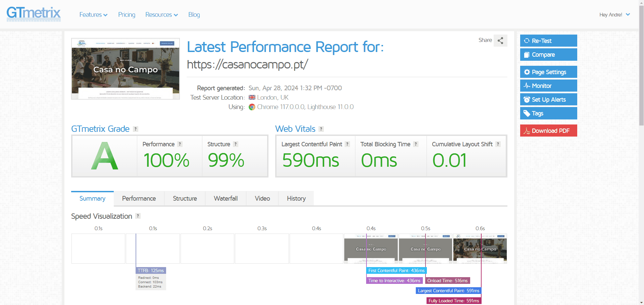Open help for Cumulative Layout Shift
The image size is (644, 305).
point(498,144)
